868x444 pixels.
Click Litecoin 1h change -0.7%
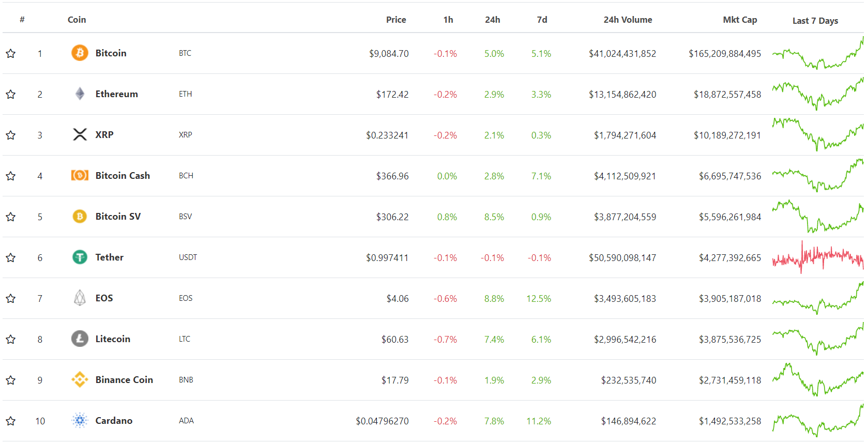[x=445, y=339]
